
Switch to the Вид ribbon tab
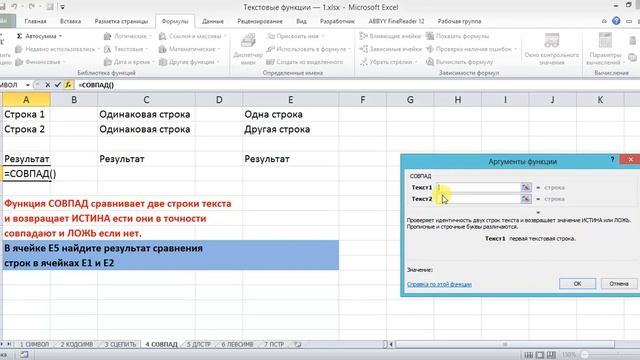pos(301,21)
